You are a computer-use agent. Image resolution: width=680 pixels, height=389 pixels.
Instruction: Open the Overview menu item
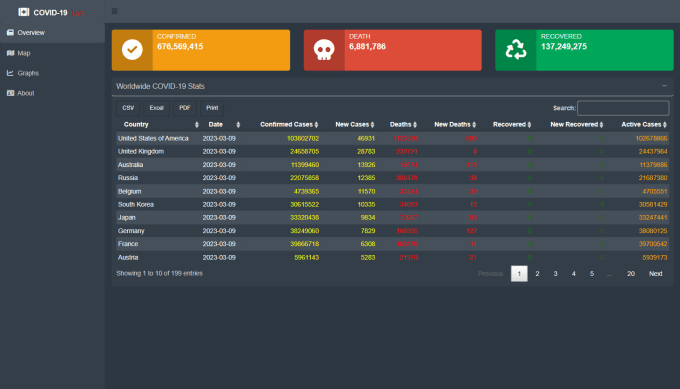click(x=52, y=33)
